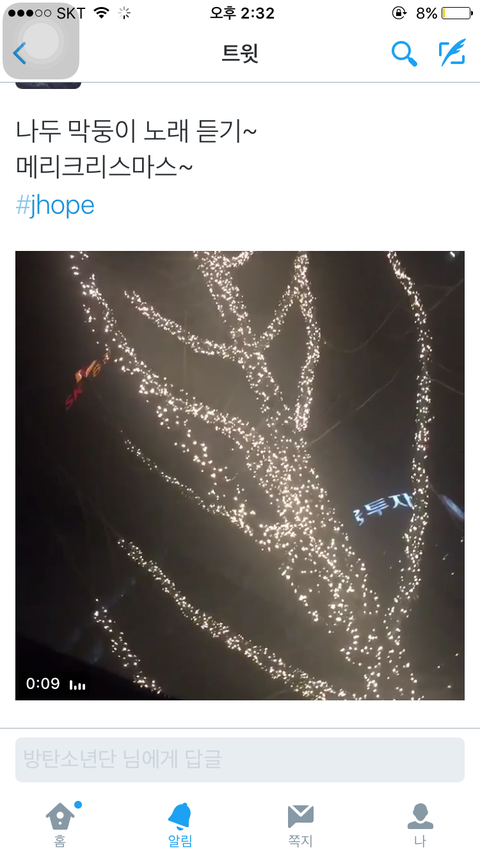This screenshot has width=480, height=854.
Task: Go to the 나 profile tab
Action: (x=420, y=825)
